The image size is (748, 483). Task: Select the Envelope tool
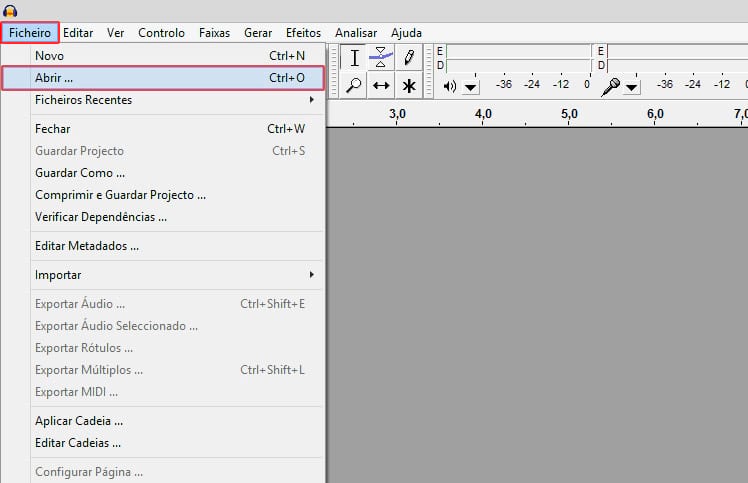381,58
